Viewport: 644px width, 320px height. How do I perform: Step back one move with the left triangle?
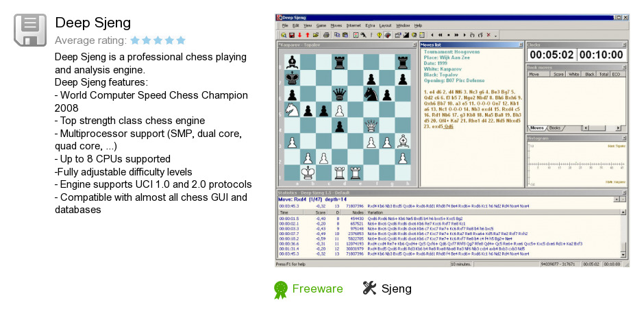[x=432, y=35]
